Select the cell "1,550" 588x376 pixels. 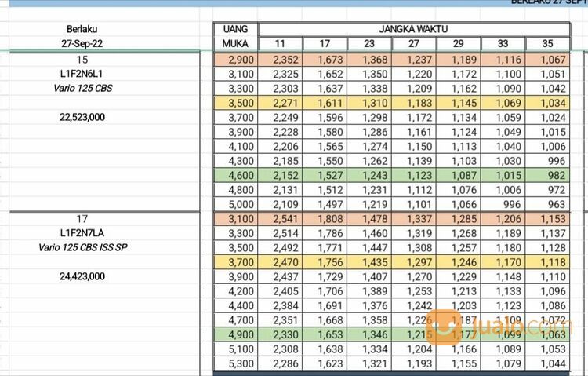[325, 161]
